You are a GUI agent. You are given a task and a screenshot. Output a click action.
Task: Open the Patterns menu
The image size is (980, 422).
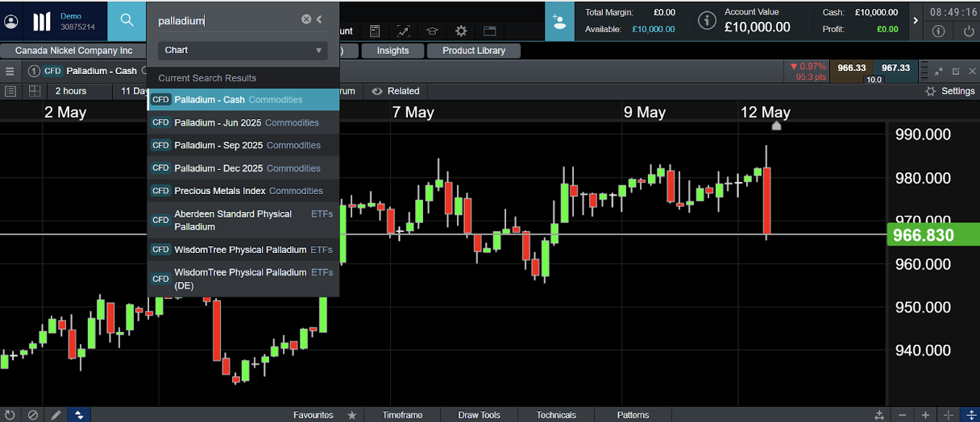[633, 415]
